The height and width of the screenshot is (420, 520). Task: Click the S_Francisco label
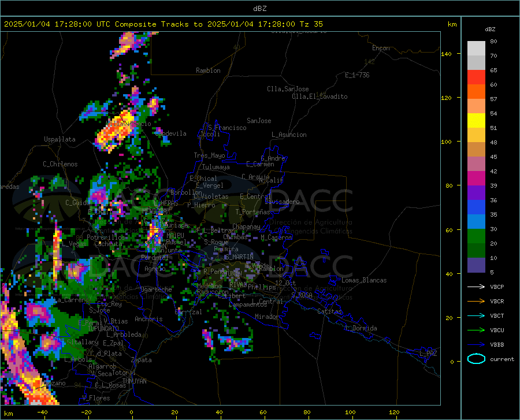coord(227,128)
